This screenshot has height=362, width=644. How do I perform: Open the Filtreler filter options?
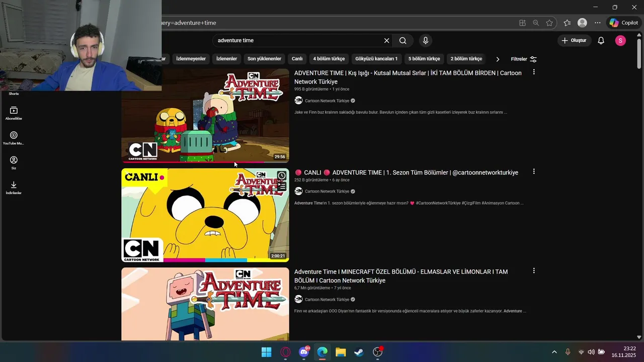click(524, 59)
